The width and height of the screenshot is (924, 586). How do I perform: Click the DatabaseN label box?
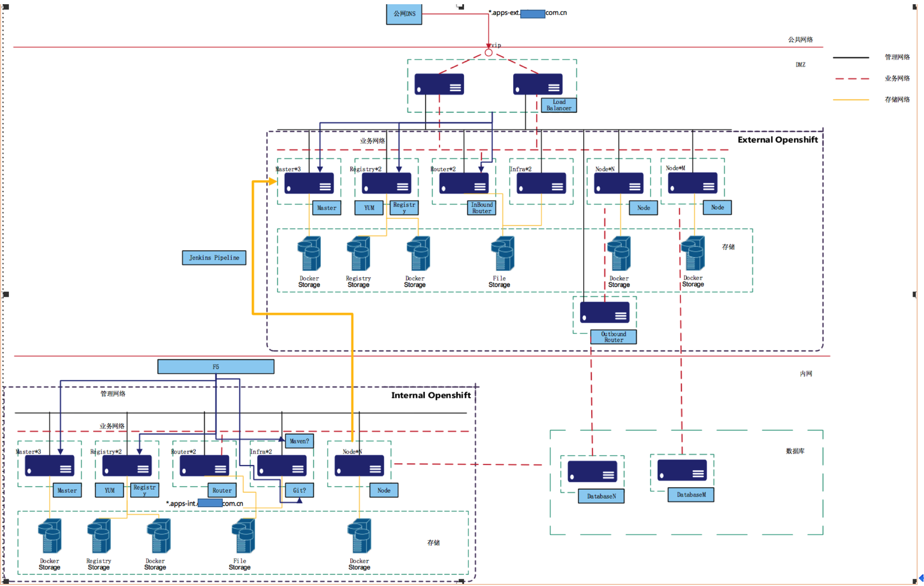601,496
